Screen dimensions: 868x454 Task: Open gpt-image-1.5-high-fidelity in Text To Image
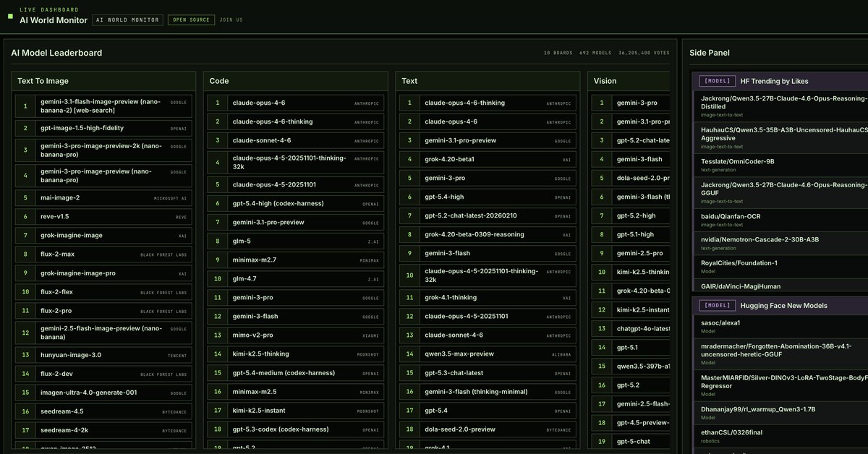103,128
